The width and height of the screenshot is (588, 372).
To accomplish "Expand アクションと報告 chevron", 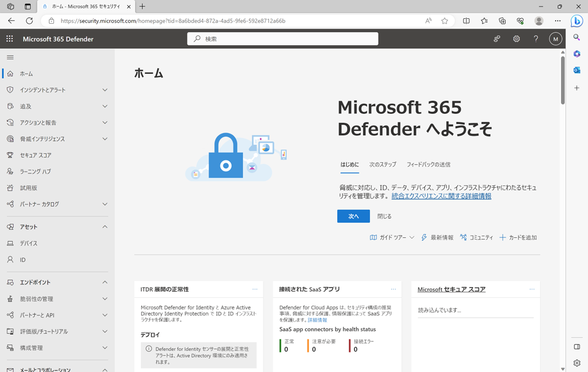I will tap(105, 122).
